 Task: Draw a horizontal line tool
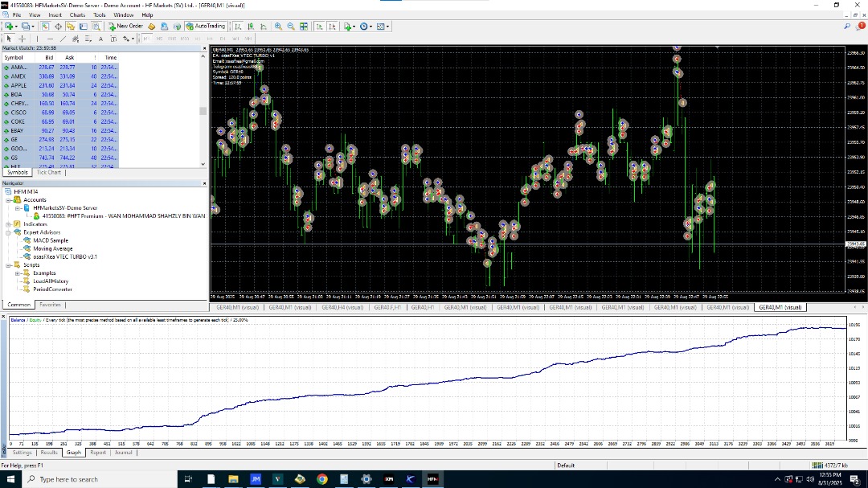click(50, 39)
